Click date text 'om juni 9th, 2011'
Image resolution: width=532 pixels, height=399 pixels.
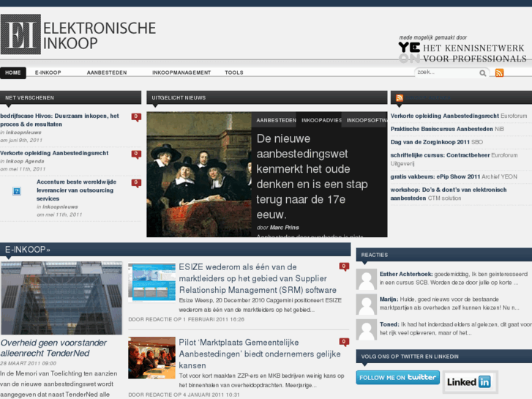[21, 141]
